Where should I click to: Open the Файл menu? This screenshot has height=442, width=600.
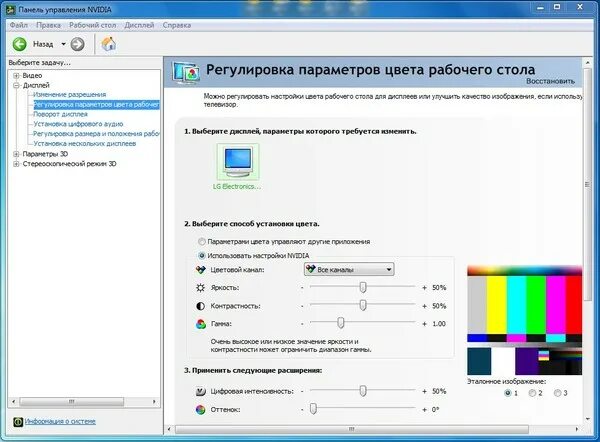[19, 25]
